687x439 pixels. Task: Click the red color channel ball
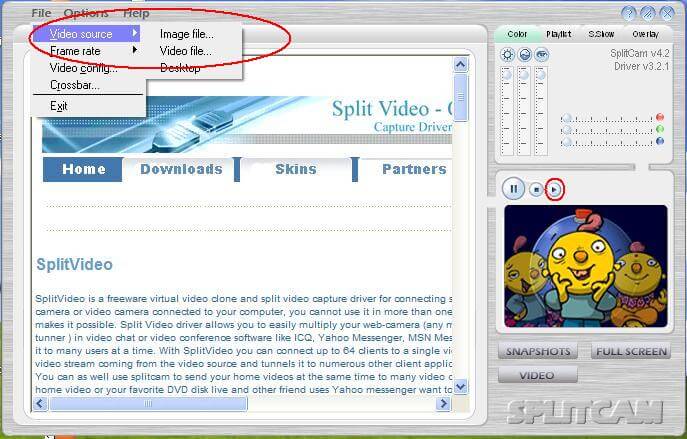click(x=660, y=117)
